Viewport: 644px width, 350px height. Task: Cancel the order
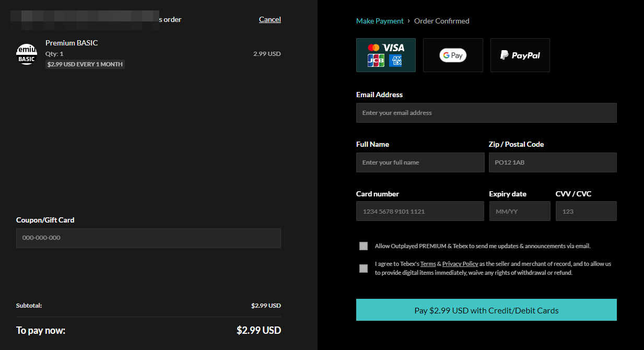pyautogui.click(x=270, y=19)
